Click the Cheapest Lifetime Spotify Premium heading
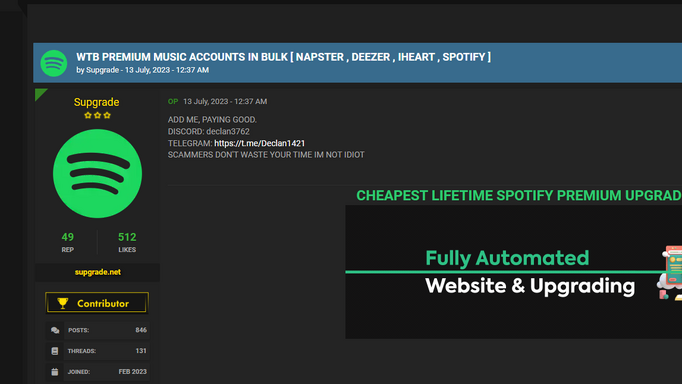682x384 pixels. [x=519, y=196]
